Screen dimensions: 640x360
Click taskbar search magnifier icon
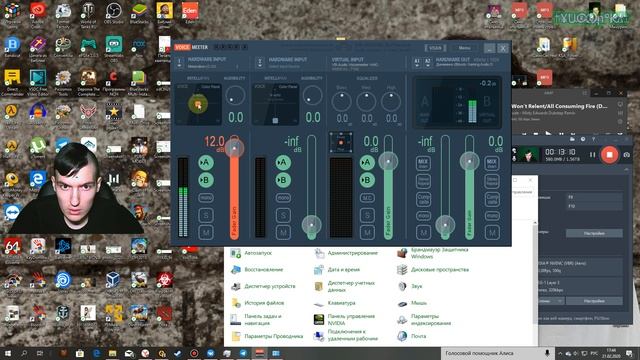coord(24,353)
